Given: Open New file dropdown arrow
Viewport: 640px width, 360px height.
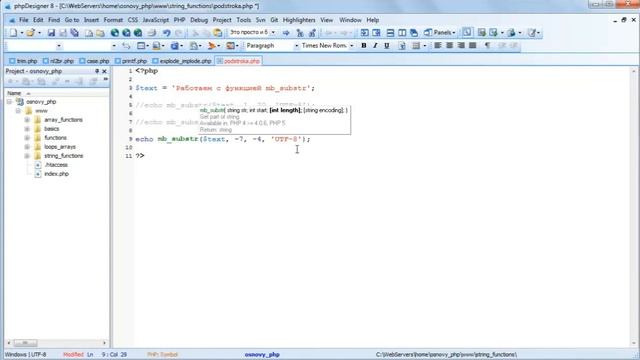Looking at the screenshot, I should (x=22, y=33).
